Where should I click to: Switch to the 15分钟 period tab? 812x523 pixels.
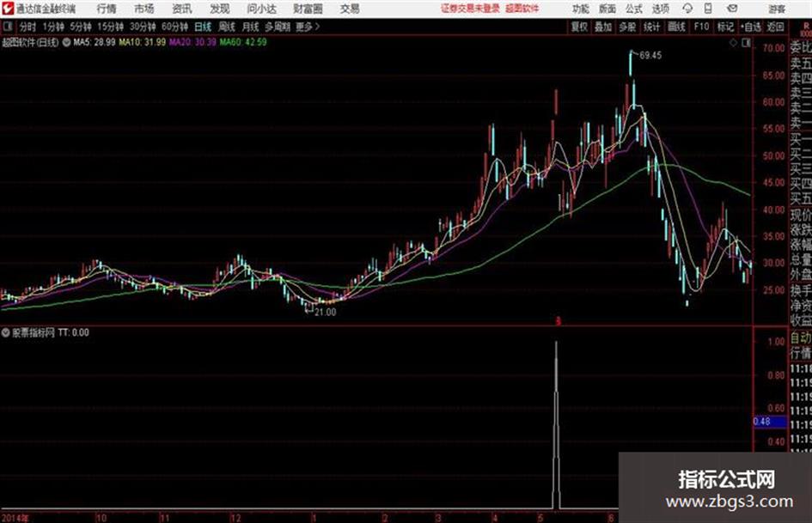[x=111, y=27]
